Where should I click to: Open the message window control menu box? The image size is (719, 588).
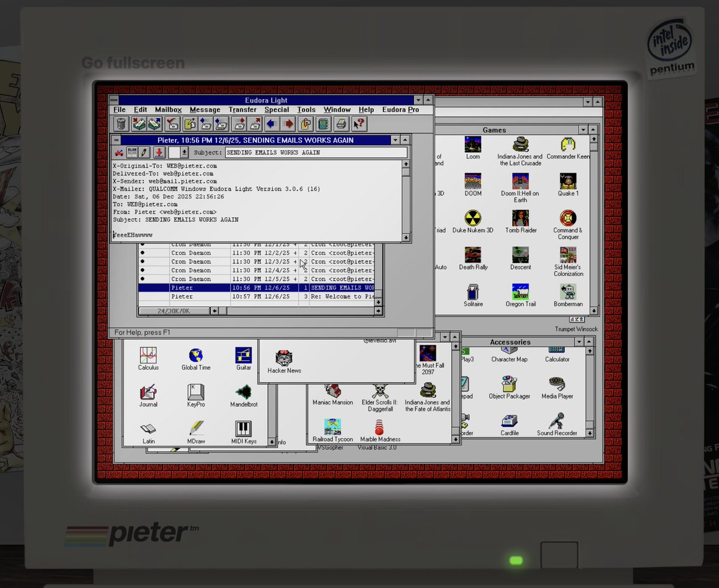pos(116,140)
